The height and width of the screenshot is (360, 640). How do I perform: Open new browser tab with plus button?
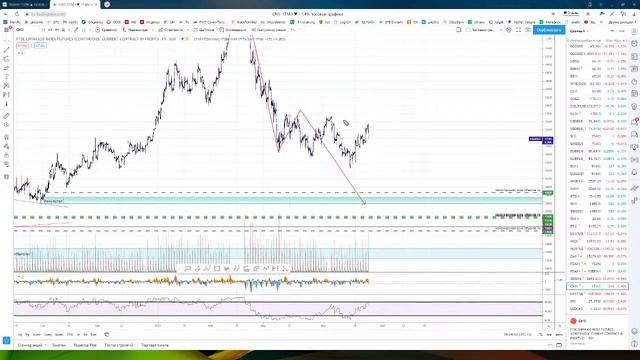(x=107, y=4)
